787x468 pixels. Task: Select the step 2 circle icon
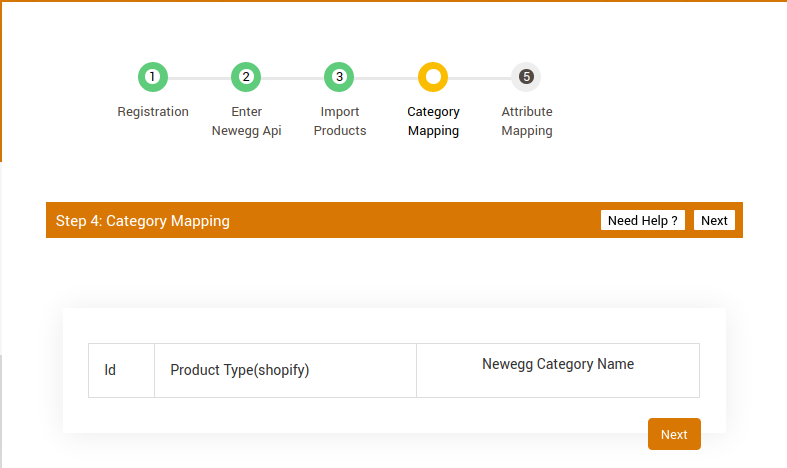coord(246,77)
